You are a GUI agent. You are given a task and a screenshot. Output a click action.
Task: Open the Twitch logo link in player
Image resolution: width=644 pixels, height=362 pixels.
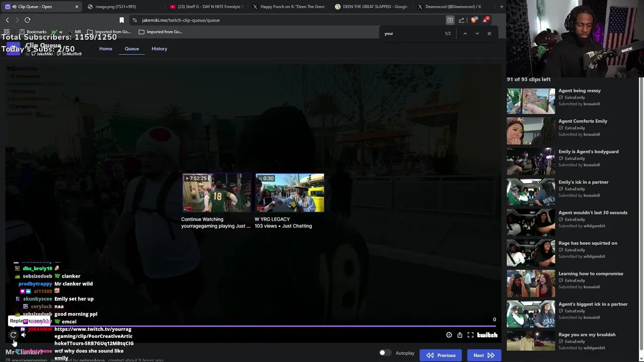(487, 335)
